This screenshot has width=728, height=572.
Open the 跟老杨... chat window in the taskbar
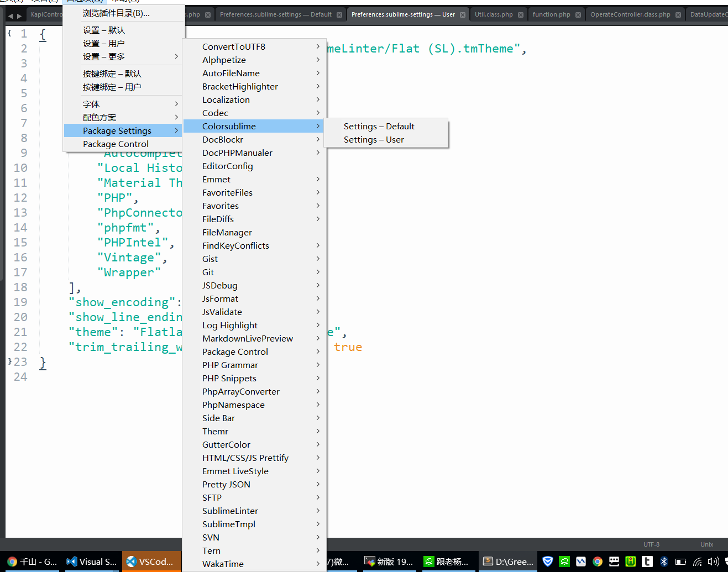pyautogui.click(x=448, y=561)
